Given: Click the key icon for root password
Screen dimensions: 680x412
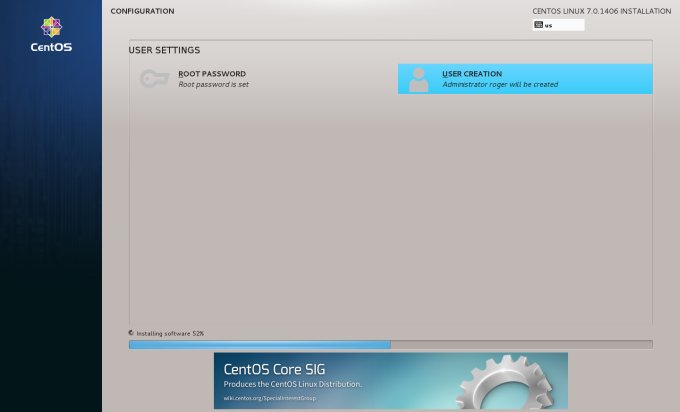Looking at the screenshot, I should coord(154,79).
